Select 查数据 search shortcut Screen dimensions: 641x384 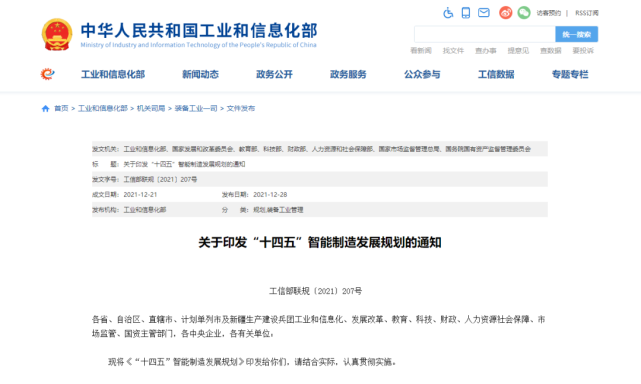pyautogui.click(x=551, y=51)
